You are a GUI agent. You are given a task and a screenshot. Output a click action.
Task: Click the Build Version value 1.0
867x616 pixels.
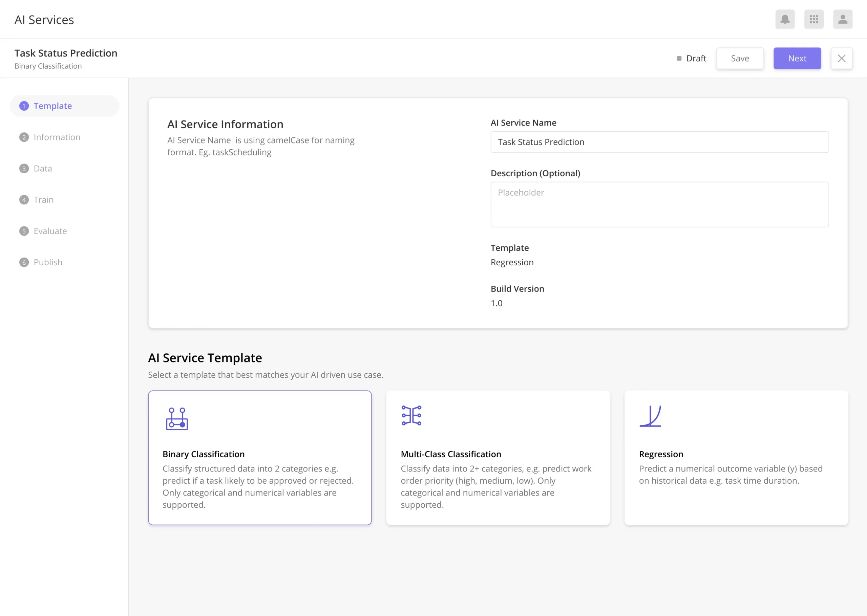click(x=496, y=304)
